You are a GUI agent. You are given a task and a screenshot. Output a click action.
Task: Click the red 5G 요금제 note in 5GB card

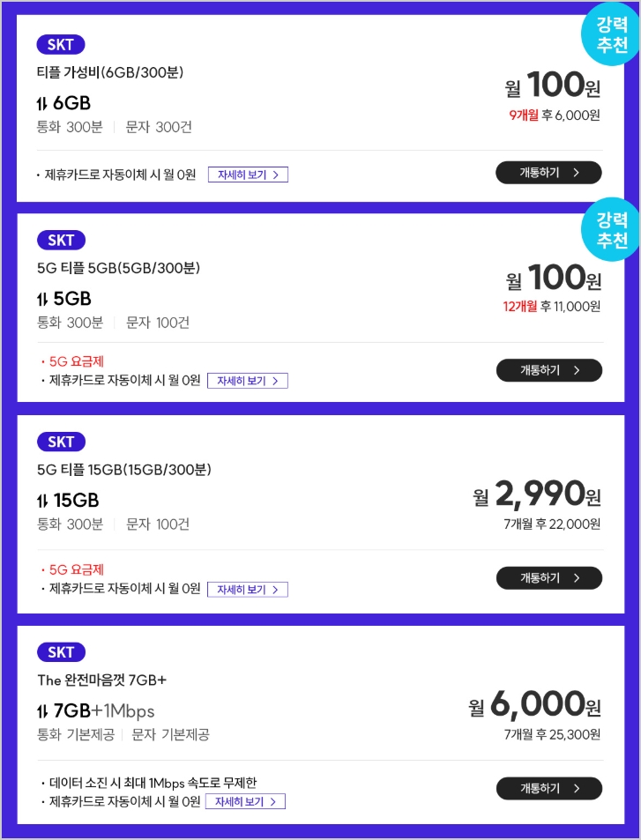76,361
